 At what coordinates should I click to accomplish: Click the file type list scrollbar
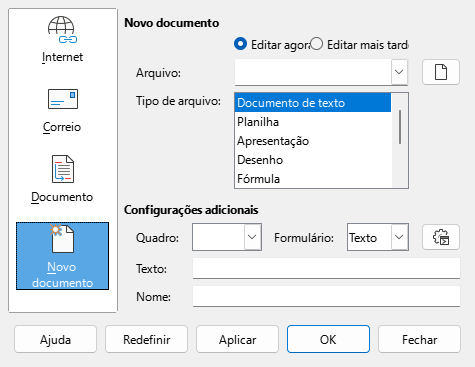[x=400, y=127]
